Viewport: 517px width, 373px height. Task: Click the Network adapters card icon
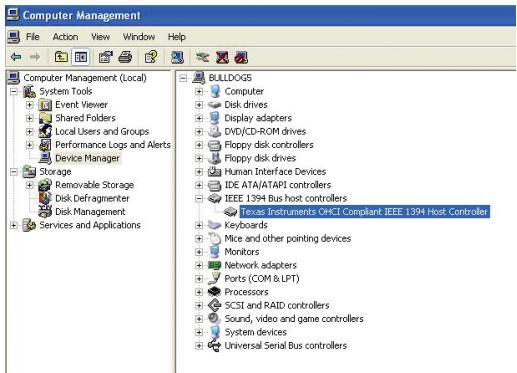(x=214, y=265)
